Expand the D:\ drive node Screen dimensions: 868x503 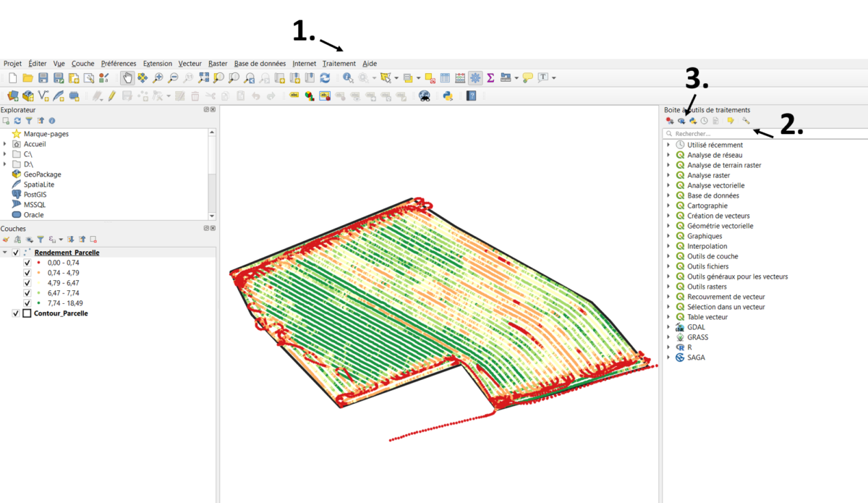[x=5, y=164]
